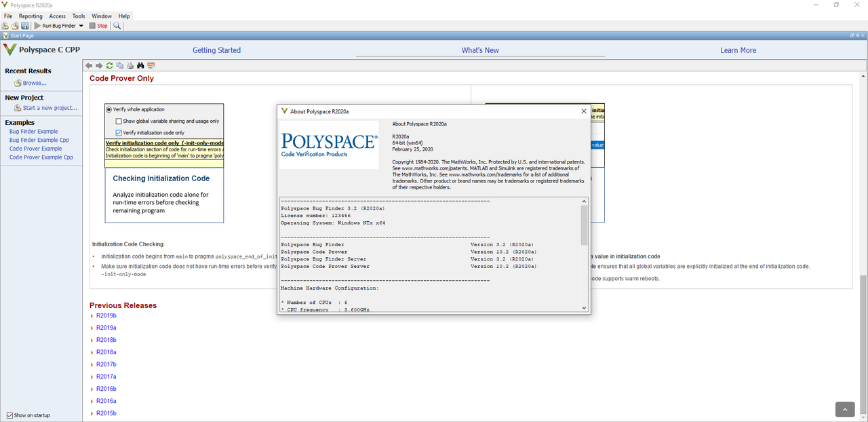This screenshot has height=422, width=868.
Task: Click the Code Prover Only heading
Action: click(122, 78)
